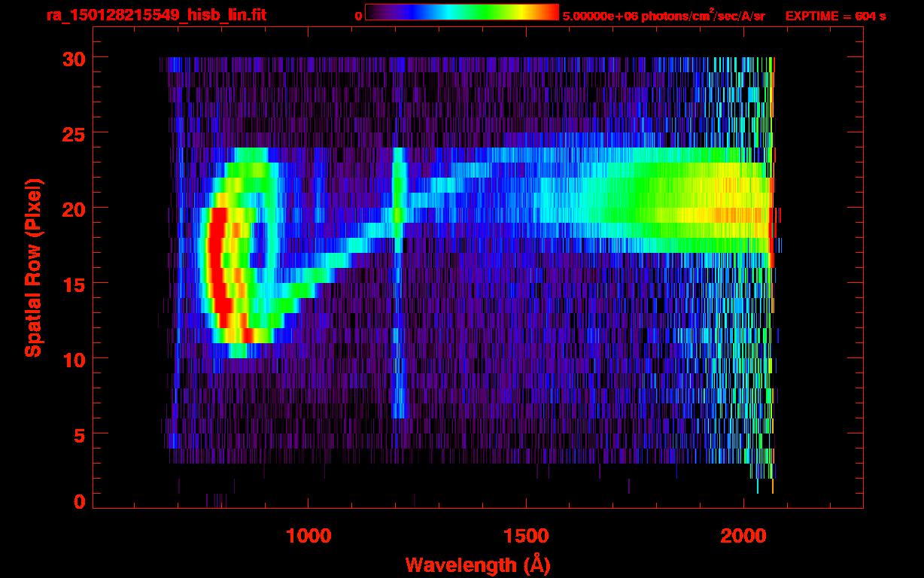The image size is (924, 578).
Task: Click the Spatial Row (Pixel) axis title
Action: click(33, 268)
